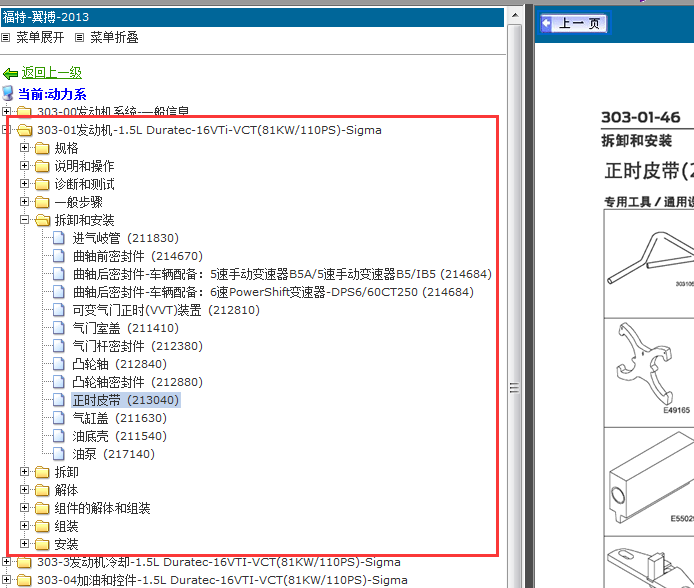This screenshot has width=694, height=588.
Task: Click folder icon of 诊断和测试
Action: [42, 184]
